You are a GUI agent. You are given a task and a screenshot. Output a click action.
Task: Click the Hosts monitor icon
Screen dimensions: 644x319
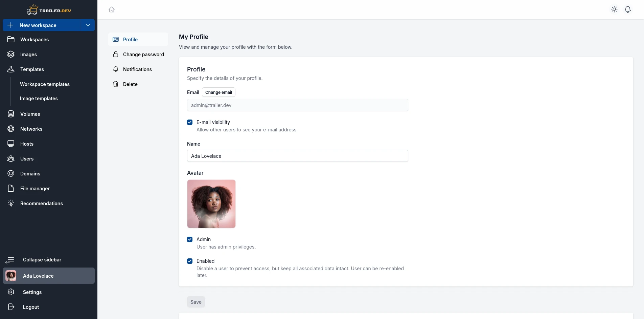(x=11, y=144)
